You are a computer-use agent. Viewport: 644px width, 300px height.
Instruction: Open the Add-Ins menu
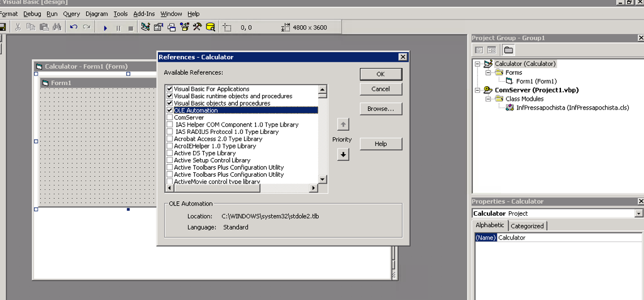[144, 14]
